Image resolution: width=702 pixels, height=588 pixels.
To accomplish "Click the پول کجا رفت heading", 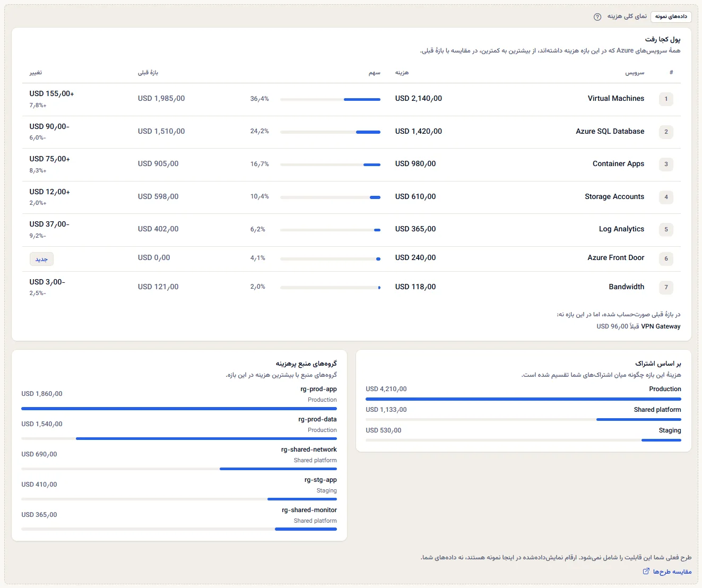I will pos(663,39).
